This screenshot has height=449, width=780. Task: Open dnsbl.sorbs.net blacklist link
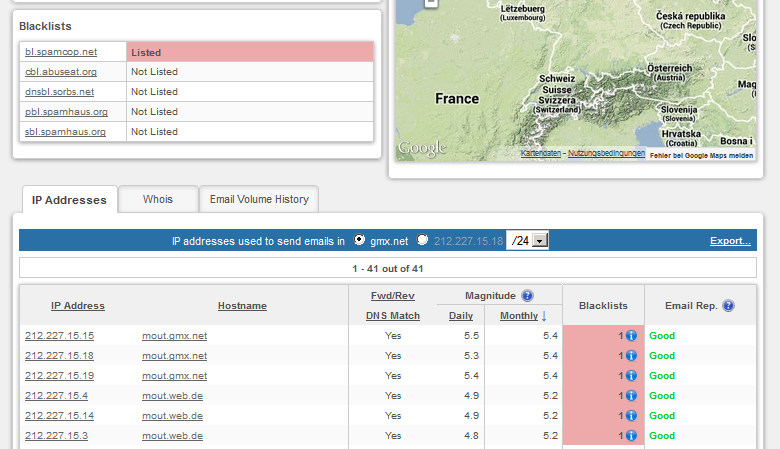[59, 91]
